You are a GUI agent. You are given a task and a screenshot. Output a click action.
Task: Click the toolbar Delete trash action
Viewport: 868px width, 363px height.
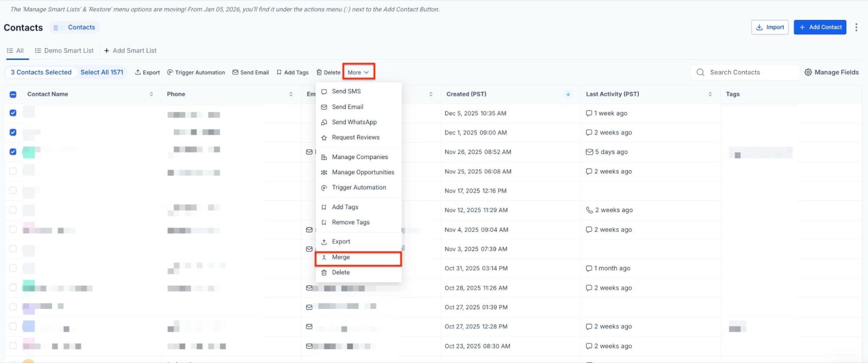coord(328,73)
